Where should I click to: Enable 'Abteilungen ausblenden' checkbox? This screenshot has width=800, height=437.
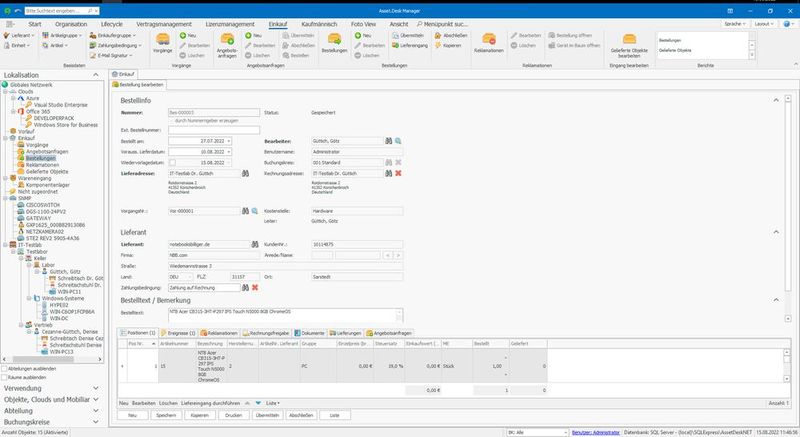coord(6,367)
